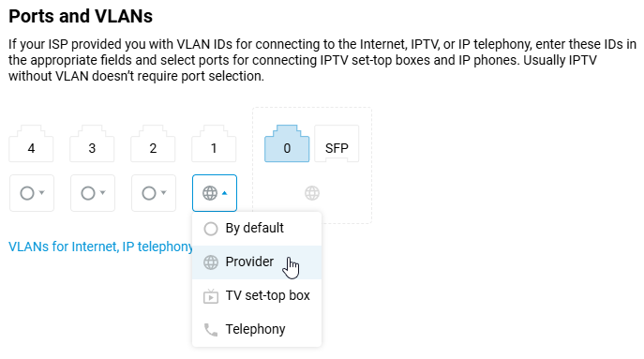
Task: Click the port 3 connector icon
Action: click(x=92, y=143)
